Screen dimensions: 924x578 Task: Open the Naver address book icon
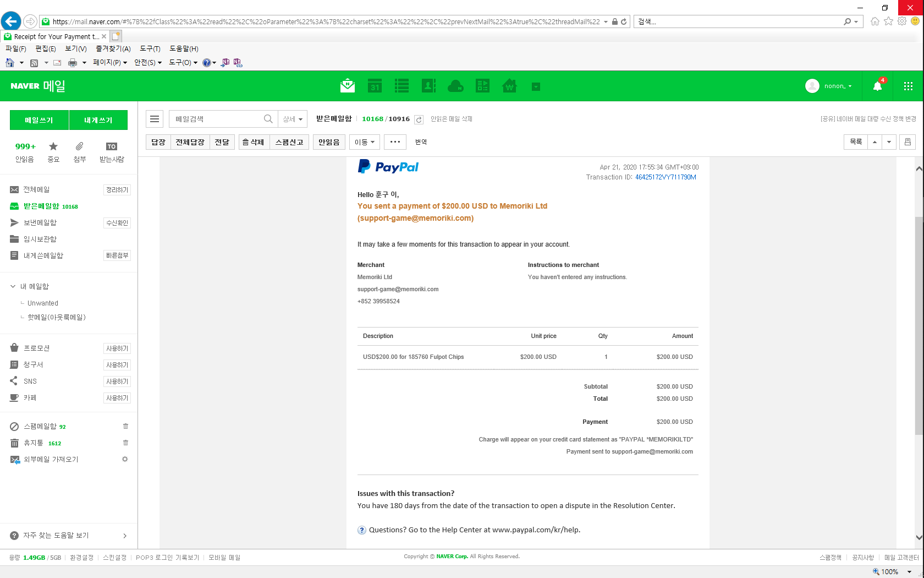click(x=428, y=86)
